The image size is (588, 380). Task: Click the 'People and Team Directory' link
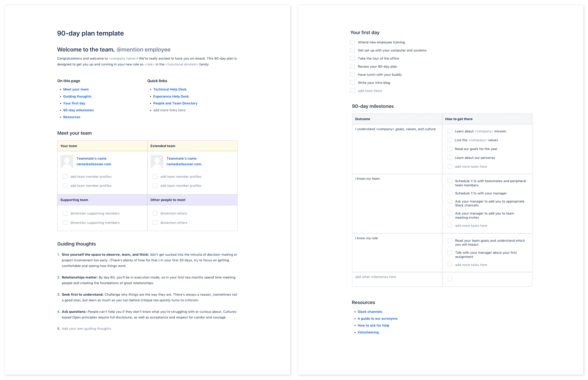pos(175,103)
